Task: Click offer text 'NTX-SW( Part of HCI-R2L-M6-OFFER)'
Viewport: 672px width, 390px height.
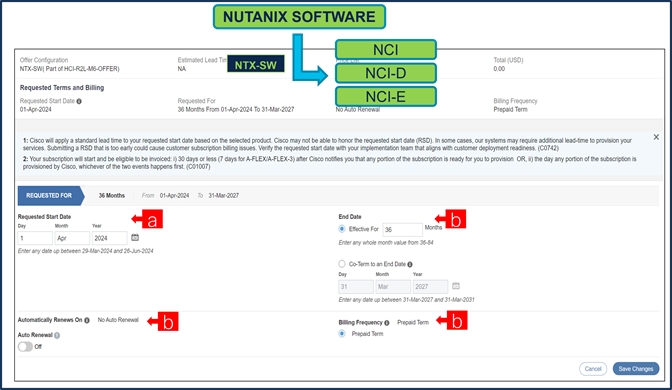Action: (69, 69)
